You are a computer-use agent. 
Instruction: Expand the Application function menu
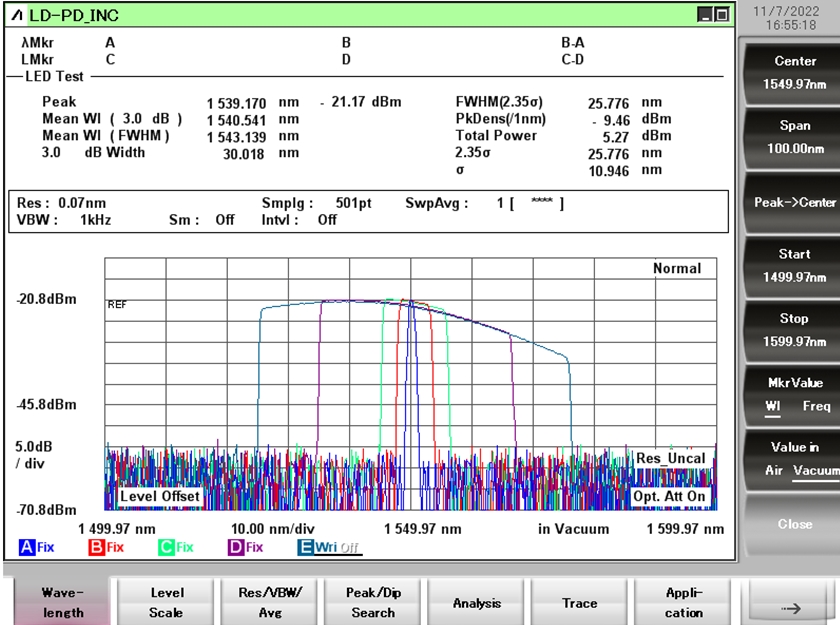pos(684,602)
